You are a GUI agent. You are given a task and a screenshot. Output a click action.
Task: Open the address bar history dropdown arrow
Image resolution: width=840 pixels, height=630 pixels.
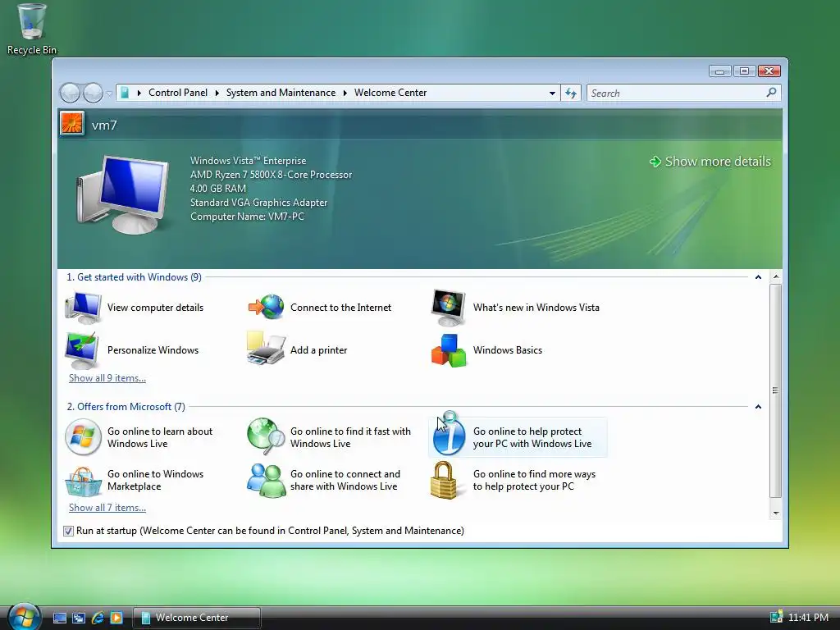552,94
